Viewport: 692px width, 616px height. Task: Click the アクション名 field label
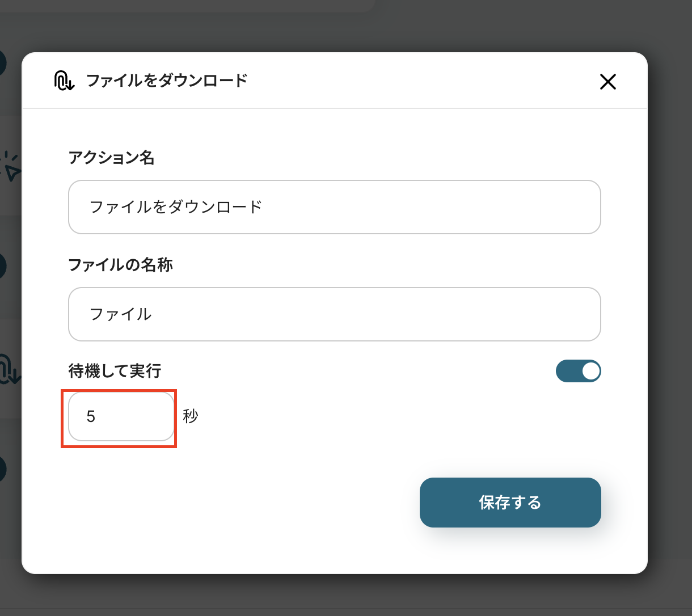click(111, 158)
